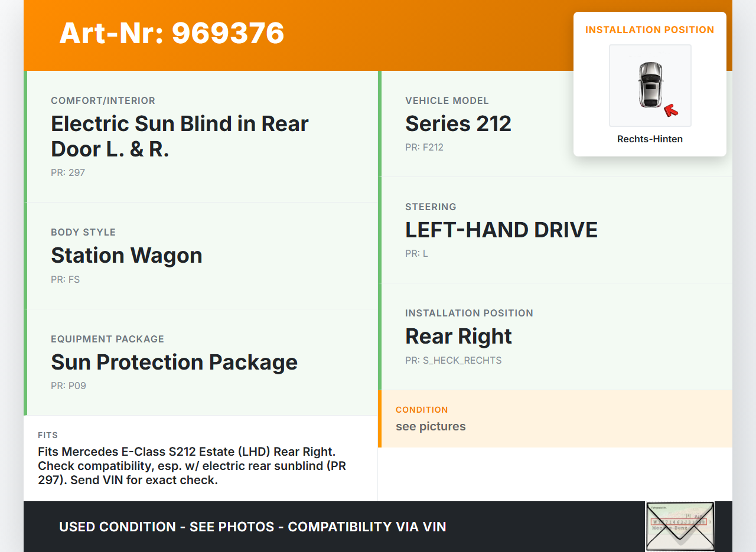
Task: Open the crossed-out VIN document icon
Action: click(x=679, y=525)
